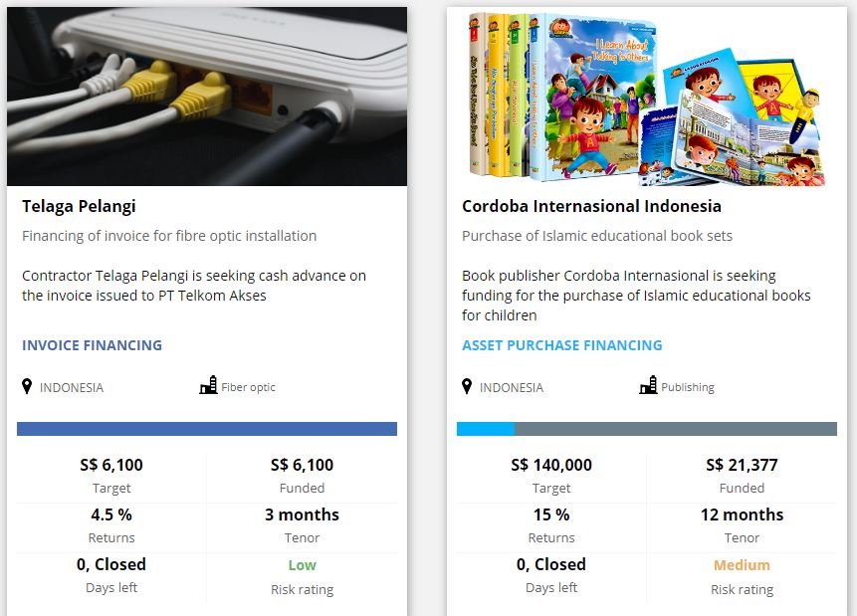Click the Low risk rating label
The height and width of the screenshot is (616, 857).
point(302,565)
